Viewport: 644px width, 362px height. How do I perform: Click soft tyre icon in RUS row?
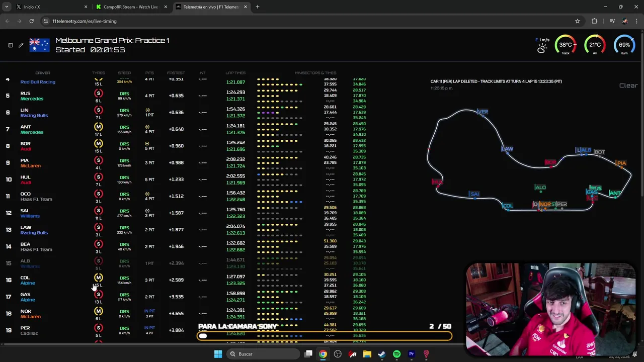(99, 94)
